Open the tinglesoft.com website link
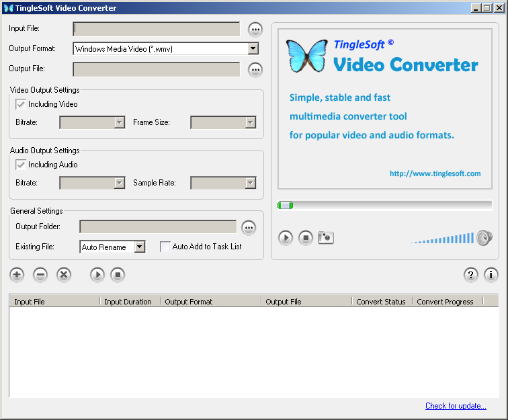 [435, 173]
